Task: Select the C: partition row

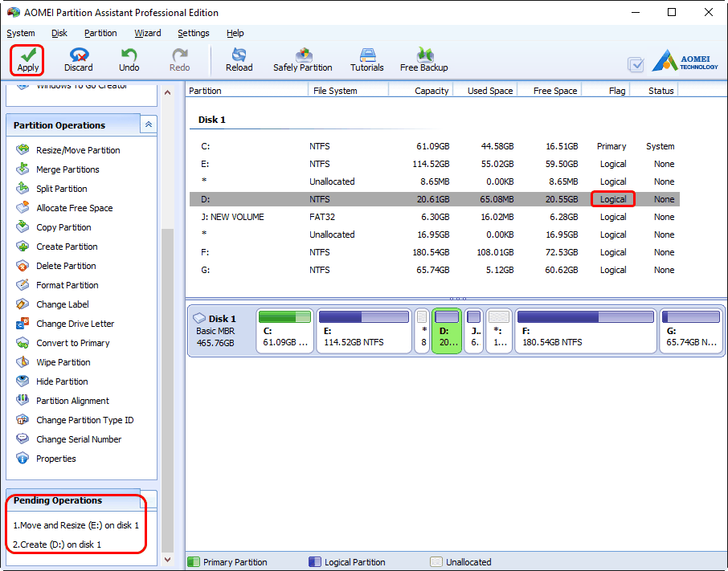Action: point(435,146)
